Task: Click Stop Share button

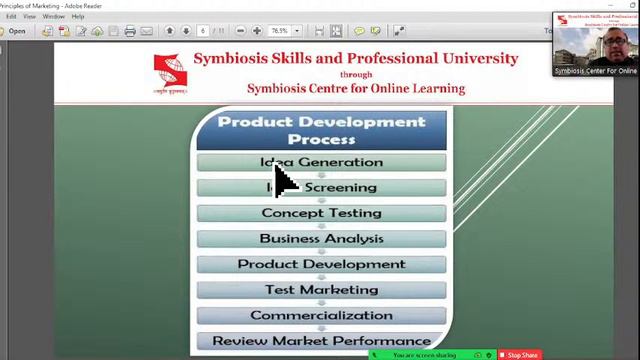Action: (x=519, y=355)
